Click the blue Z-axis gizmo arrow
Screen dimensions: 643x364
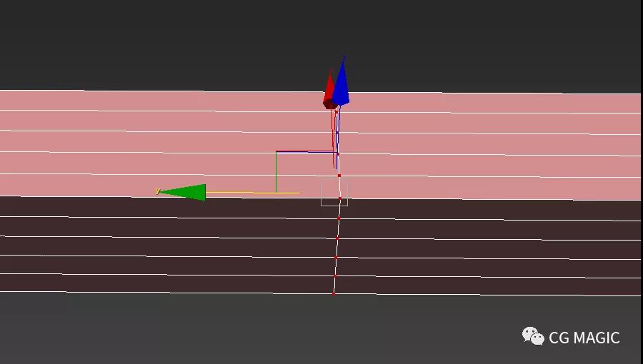point(342,86)
